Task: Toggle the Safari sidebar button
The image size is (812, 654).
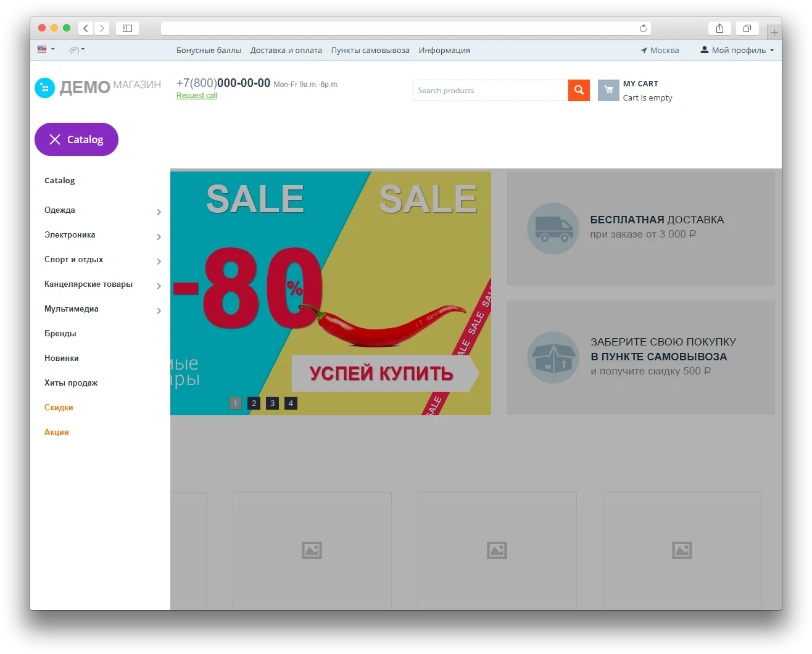Action: pyautogui.click(x=127, y=28)
